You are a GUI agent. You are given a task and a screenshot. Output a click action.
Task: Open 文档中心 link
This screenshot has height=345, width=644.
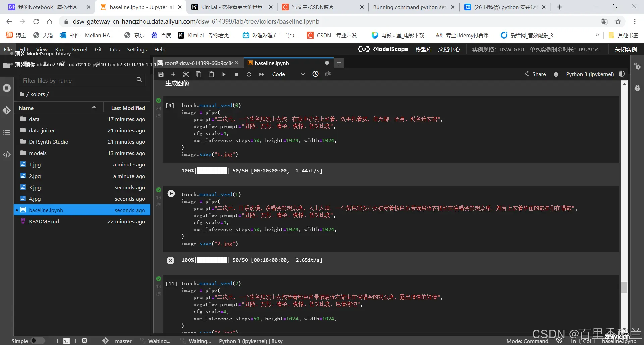pos(449,49)
